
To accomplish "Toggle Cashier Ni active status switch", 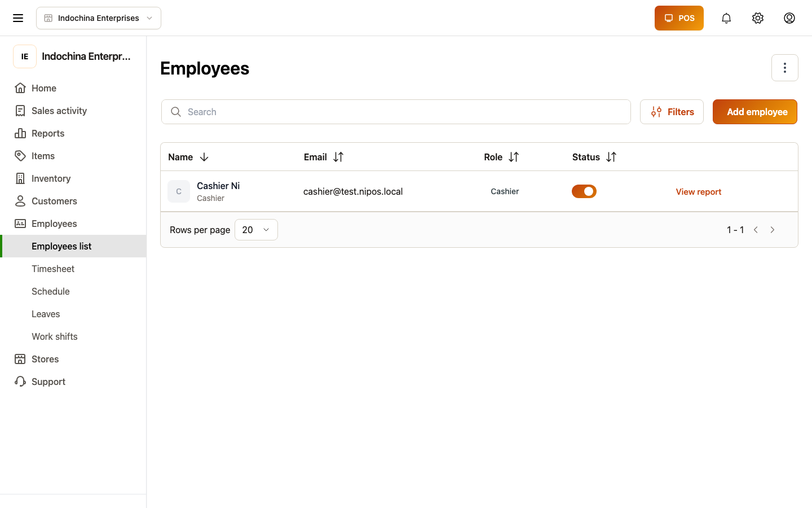I will 584,191.
